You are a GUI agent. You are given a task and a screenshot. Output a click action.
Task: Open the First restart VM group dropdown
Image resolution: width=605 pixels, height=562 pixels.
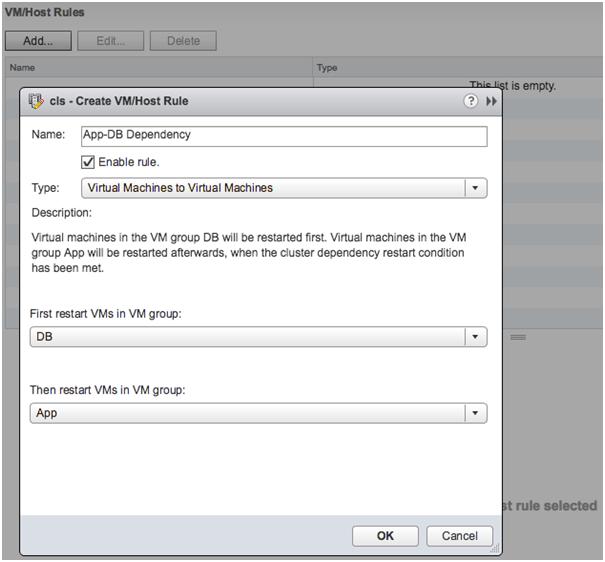[x=259, y=337]
